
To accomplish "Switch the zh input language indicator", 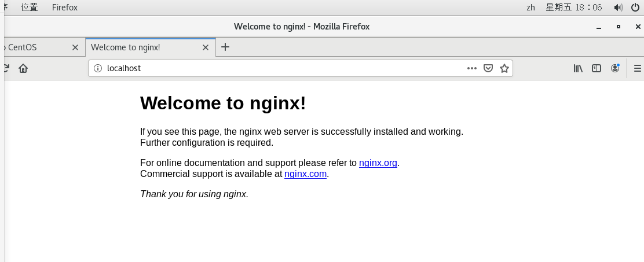I will tap(530, 8).
